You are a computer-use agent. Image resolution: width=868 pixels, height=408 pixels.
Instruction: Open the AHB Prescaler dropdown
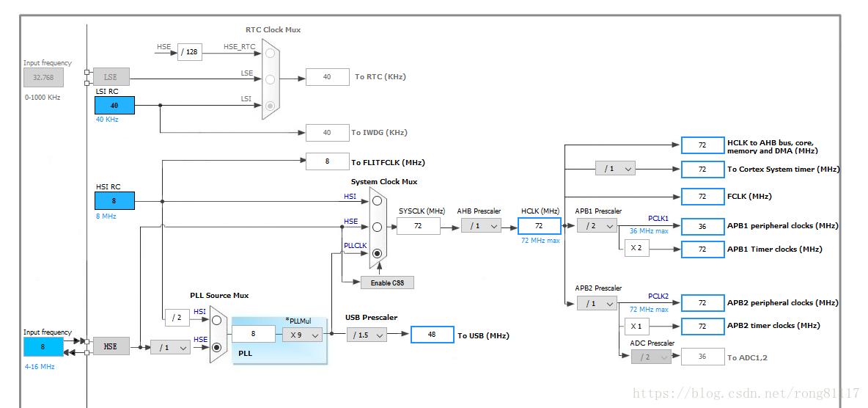[x=481, y=225]
